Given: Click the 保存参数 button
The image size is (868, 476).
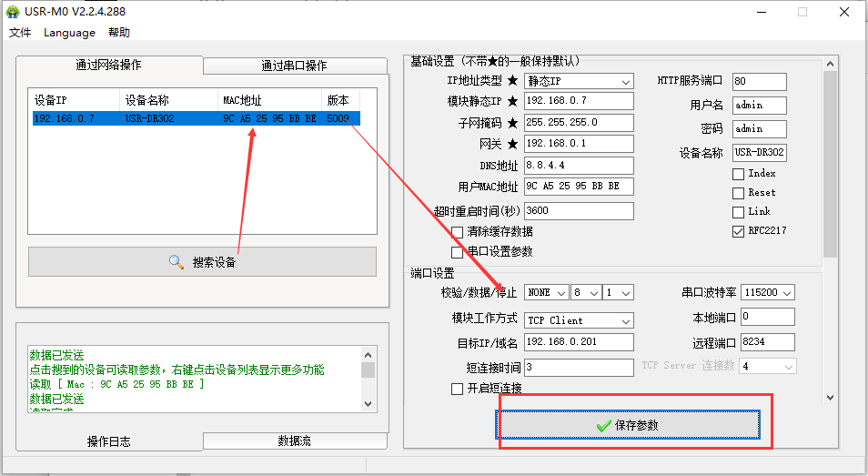Looking at the screenshot, I should coord(628,425).
